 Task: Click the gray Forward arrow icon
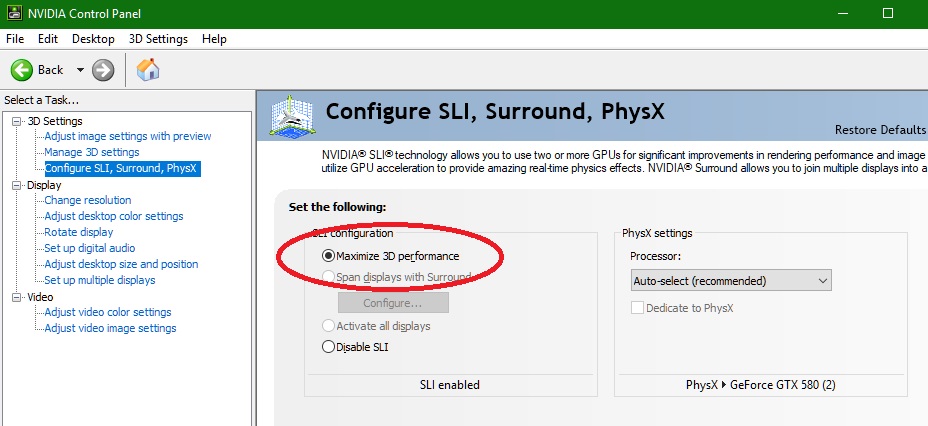coord(103,70)
